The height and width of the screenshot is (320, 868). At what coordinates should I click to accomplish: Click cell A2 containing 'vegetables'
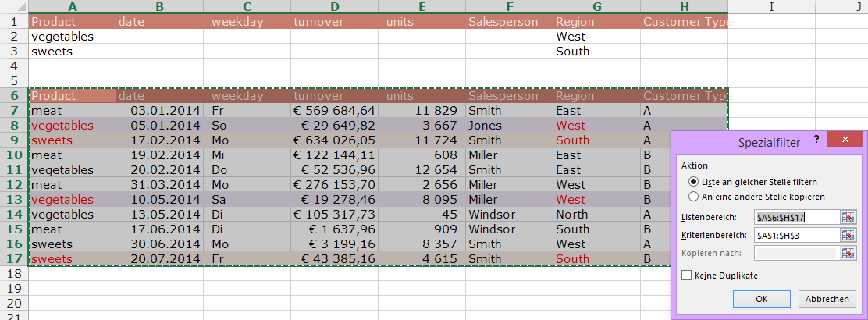pyautogui.click(x=71, y=37)
